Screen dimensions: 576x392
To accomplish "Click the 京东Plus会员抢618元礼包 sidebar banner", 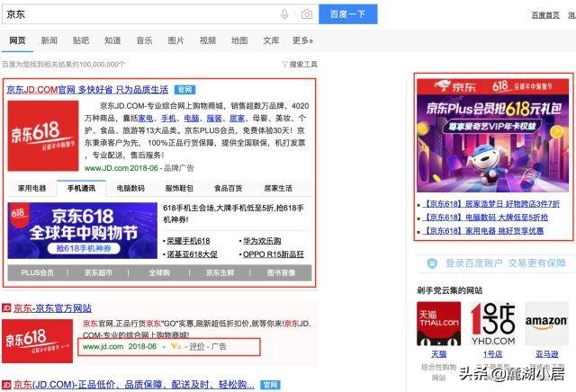I will [x=493, y=135].
